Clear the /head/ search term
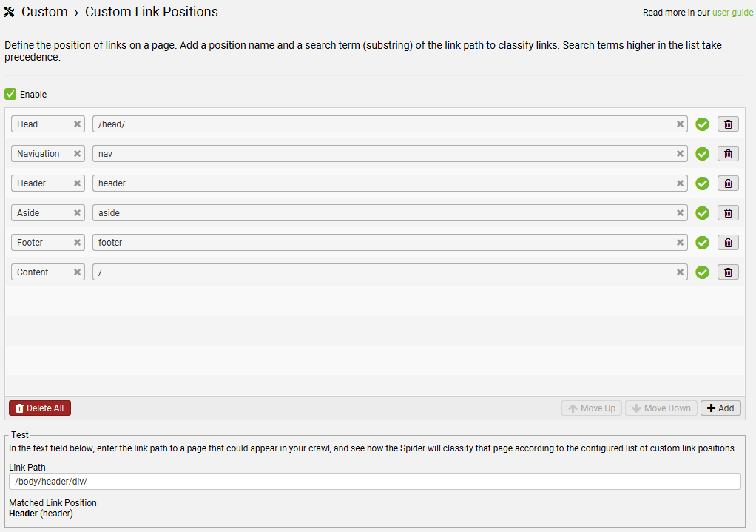Screen dimensions: 756x532 click(680, 124)
